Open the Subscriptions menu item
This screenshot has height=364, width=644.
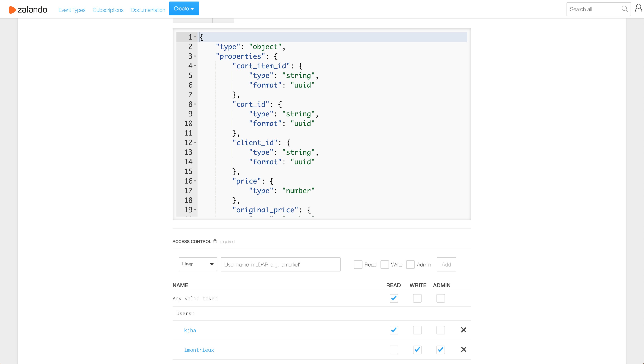(108, 10)
